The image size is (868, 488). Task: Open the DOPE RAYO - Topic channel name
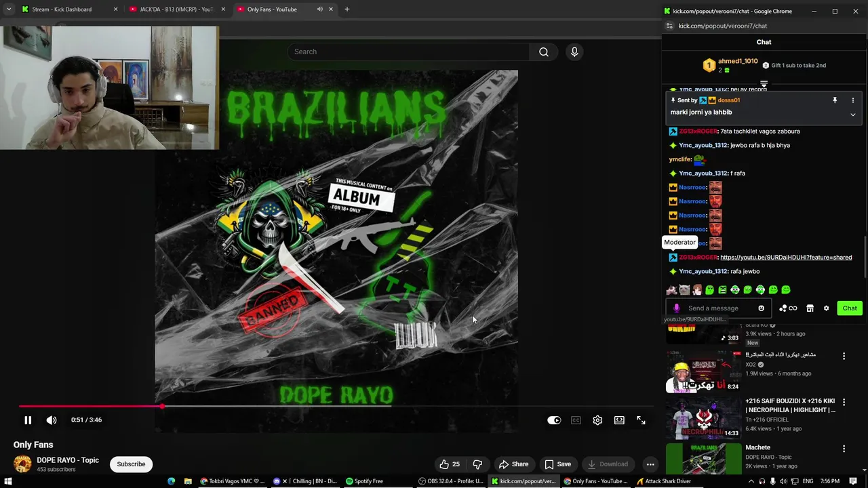(68, 460)
